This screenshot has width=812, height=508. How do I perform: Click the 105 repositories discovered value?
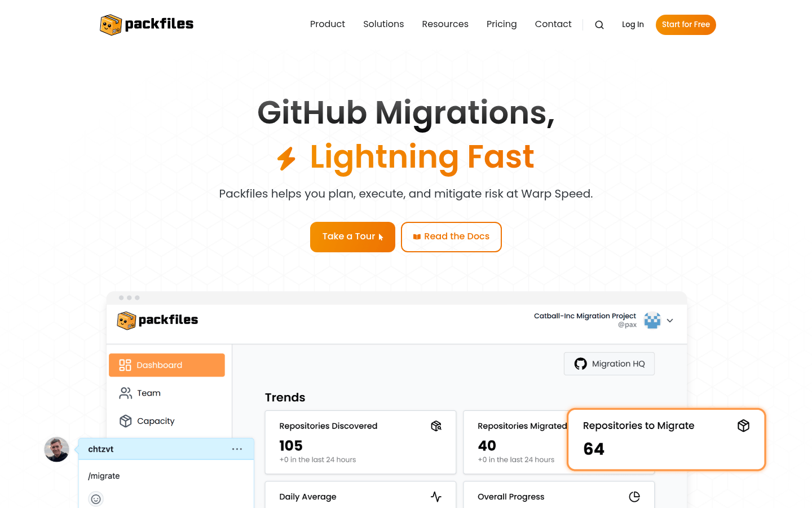coord(291,446)
